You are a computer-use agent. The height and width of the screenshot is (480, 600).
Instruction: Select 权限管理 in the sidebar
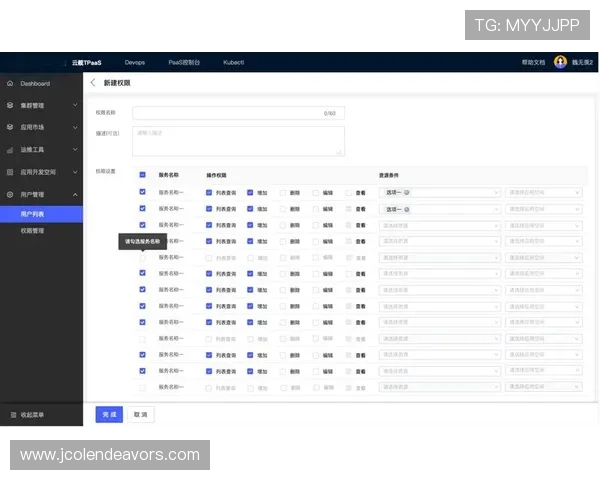[32, 231]
